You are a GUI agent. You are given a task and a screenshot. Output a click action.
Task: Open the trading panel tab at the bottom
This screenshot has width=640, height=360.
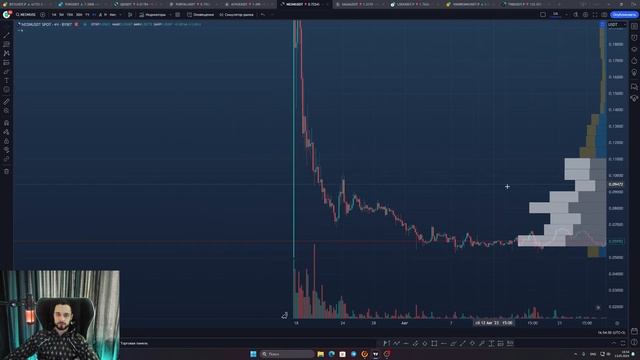pyautogui.click(x=134, y=343)
